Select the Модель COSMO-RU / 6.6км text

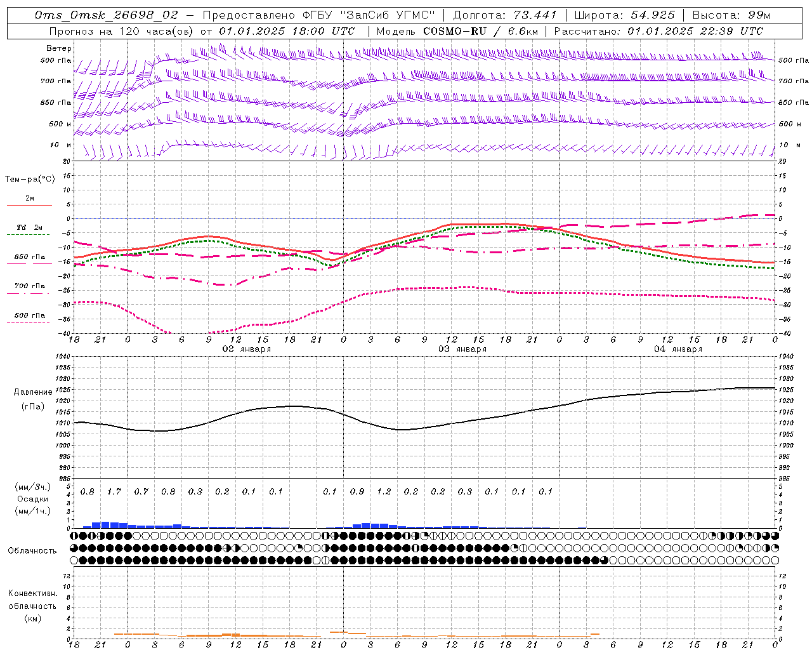click(457, 31)
